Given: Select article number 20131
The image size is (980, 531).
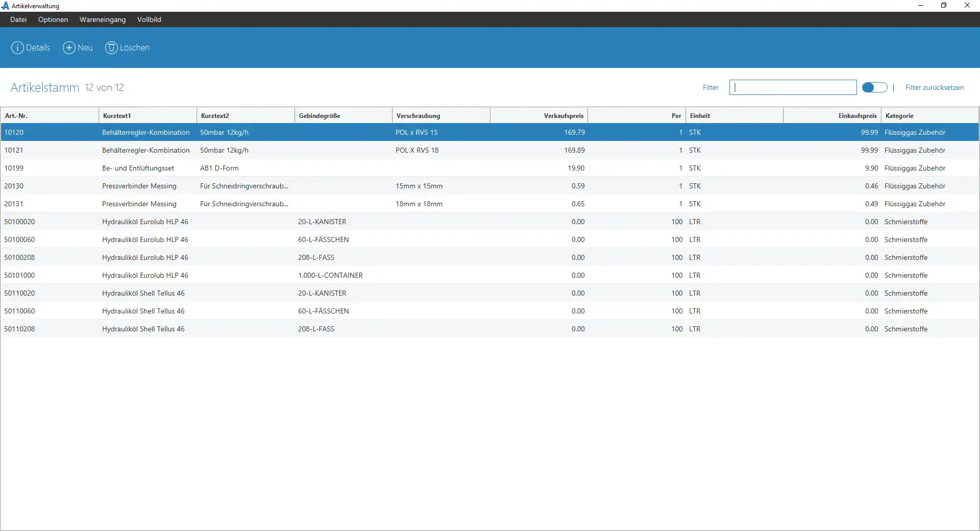Looking at the screenshot, I should pyautogui.click(x=14, y=204).
